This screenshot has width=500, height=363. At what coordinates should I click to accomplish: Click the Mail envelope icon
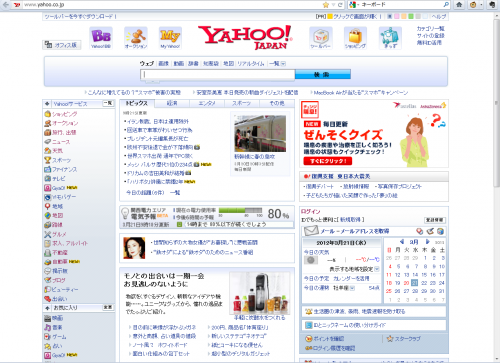[311, 231]
